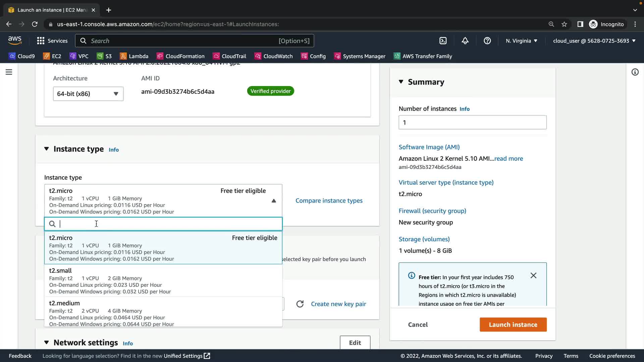Click the Number of instances field
This screenshot has height=362, width=644.
coord(472,122)
